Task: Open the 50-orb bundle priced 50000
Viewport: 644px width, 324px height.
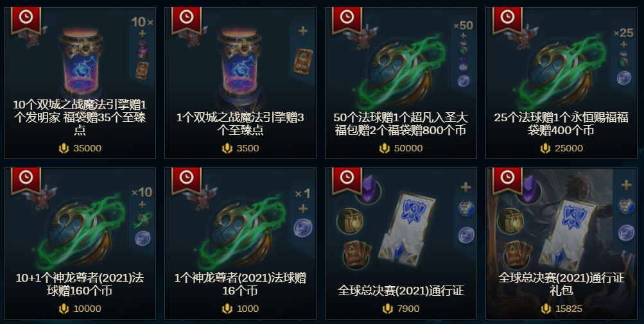Action: (x=401, y=83)
